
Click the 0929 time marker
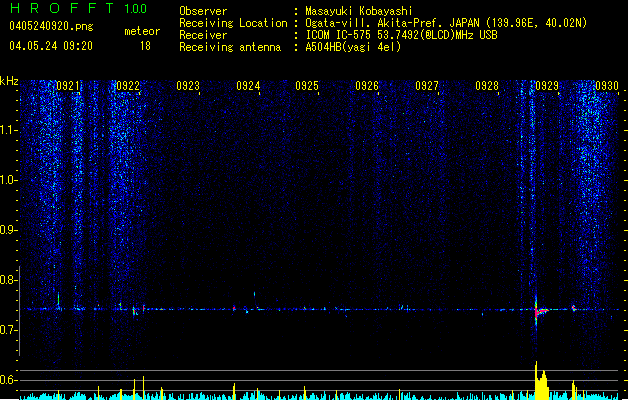(x=547, y=86)
